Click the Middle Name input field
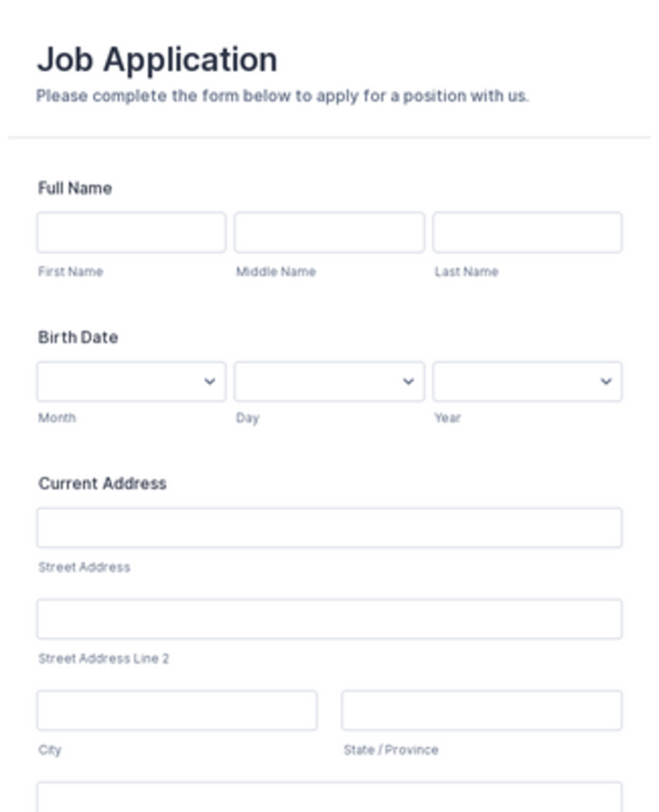 (329, 232)
